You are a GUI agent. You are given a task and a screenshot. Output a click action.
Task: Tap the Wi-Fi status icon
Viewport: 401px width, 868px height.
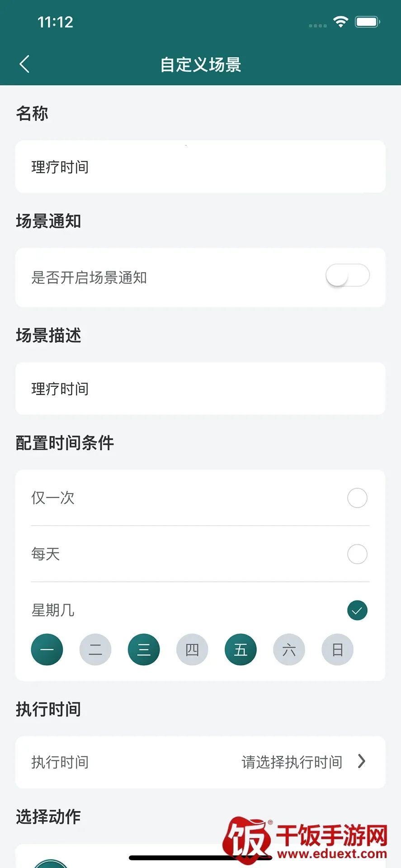[x=340, y=22]
